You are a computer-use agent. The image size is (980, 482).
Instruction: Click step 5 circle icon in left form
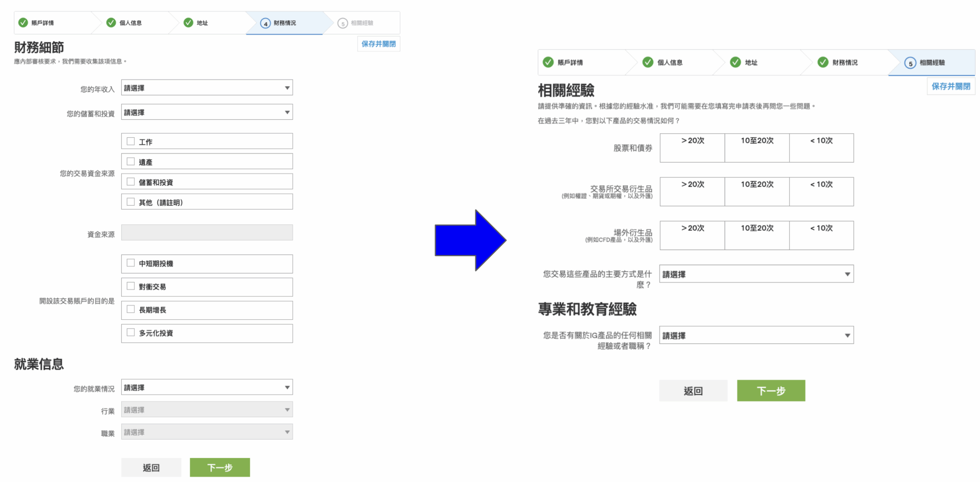click(x=343, y=23)
